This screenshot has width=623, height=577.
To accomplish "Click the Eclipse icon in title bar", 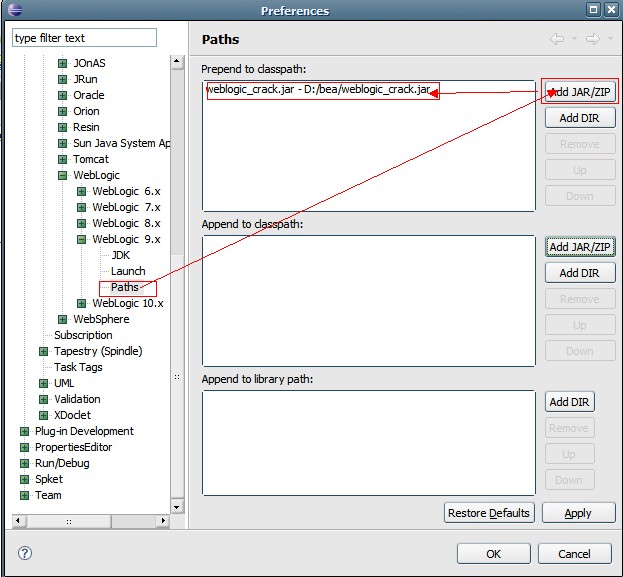I will pos(15,10).
